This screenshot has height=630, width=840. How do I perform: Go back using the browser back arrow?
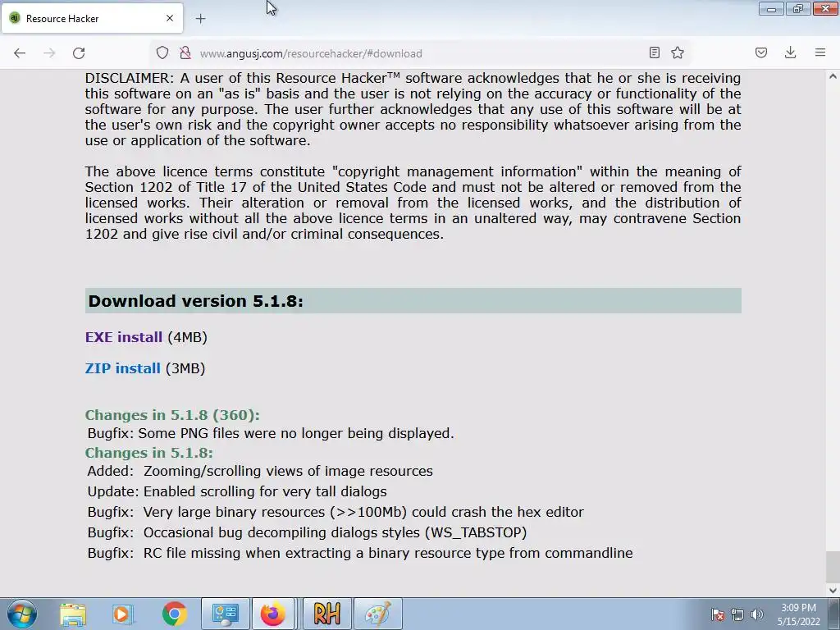(x=20, y=53)
